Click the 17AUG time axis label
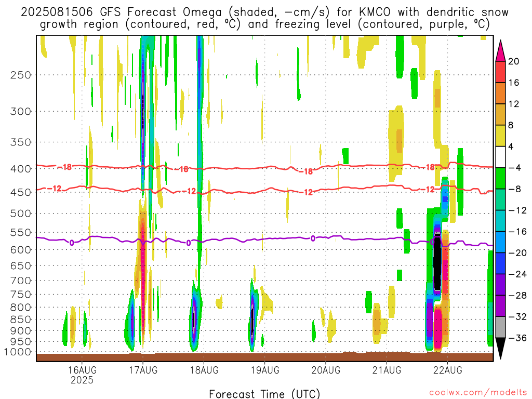The width and height of the screenshot is (532, 399). point(143,370)
